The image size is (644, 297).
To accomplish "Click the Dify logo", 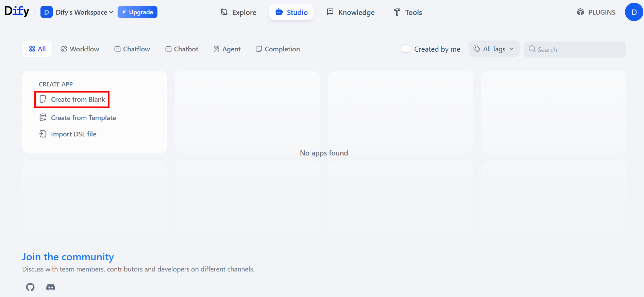I will pyautogui.click(x=17, y=12).
